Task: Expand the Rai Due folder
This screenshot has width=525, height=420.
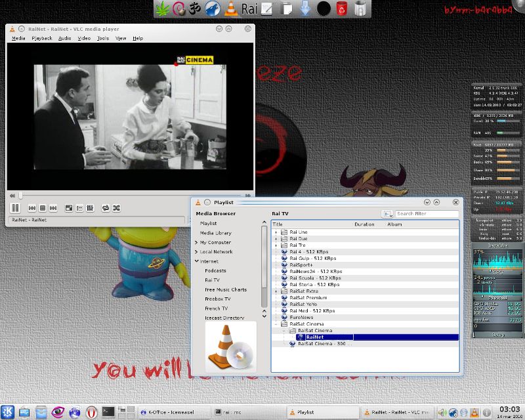Action: 276,239
